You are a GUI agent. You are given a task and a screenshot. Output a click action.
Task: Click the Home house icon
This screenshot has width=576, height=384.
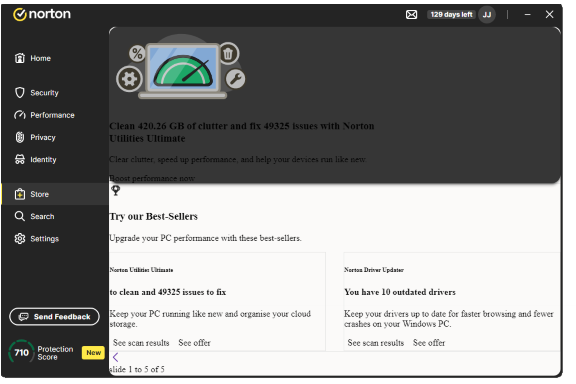coord(20,58)
